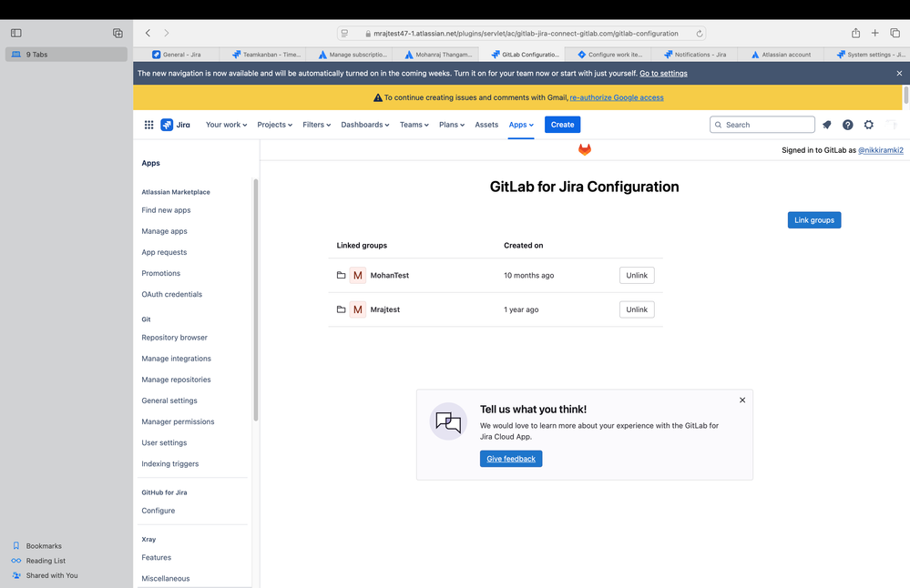The height and width of the screenshot is (588, 910).
Task: Open Repository browser under Git
Action: click(x=174, y=338)
